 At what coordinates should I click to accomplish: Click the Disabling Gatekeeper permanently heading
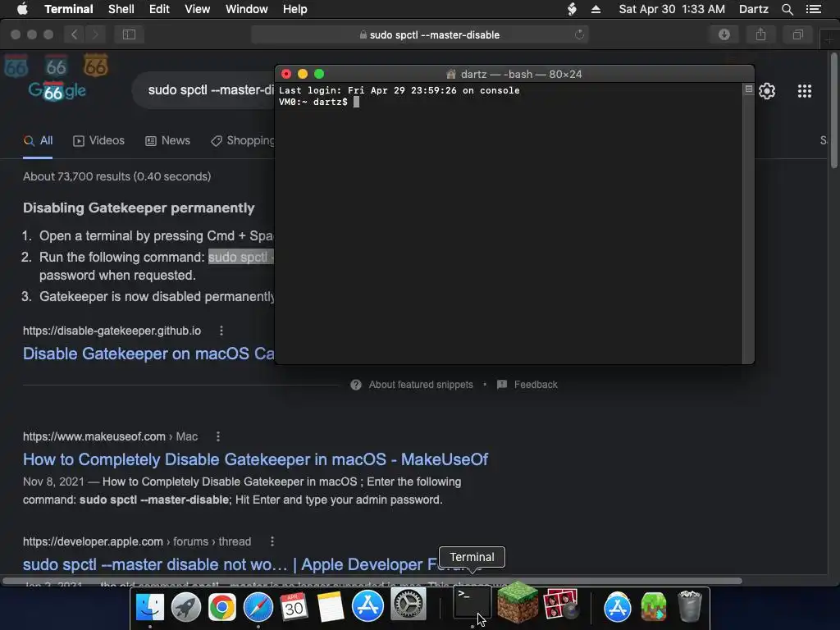coord(139,208)
